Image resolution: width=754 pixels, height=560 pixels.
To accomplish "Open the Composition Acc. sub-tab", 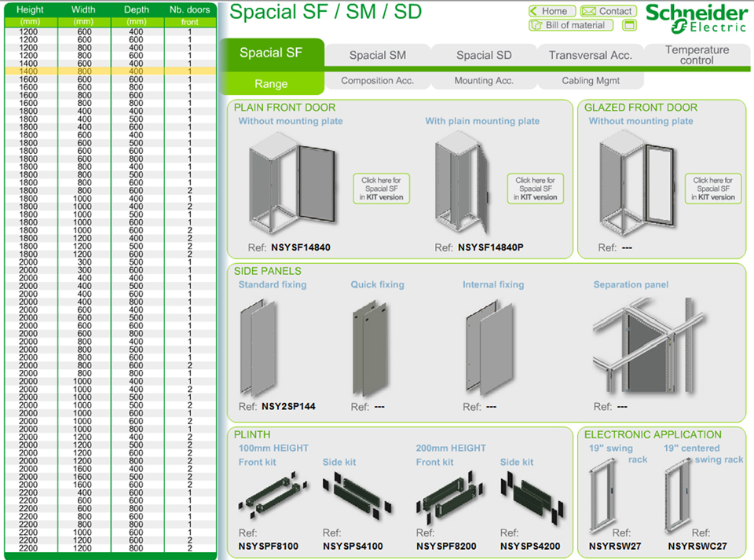I will (x=378, y=81).
